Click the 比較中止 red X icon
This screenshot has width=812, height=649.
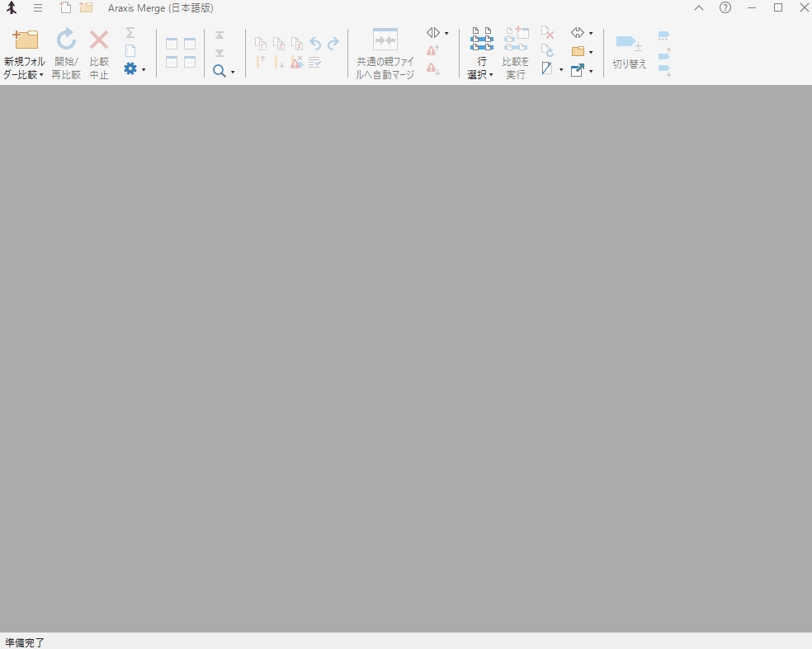[x=99, y=40]
